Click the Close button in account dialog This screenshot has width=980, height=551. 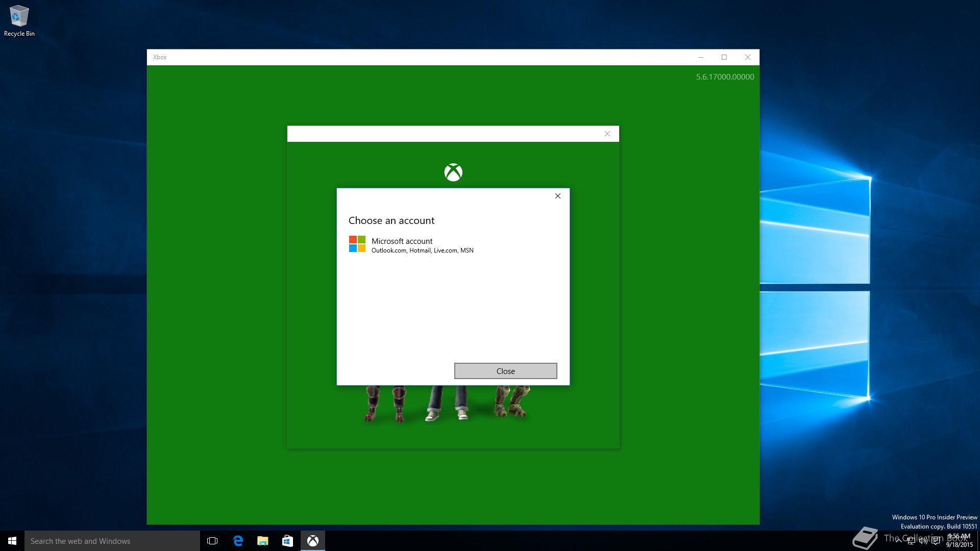pyautogui.click(x=505, y=371)
